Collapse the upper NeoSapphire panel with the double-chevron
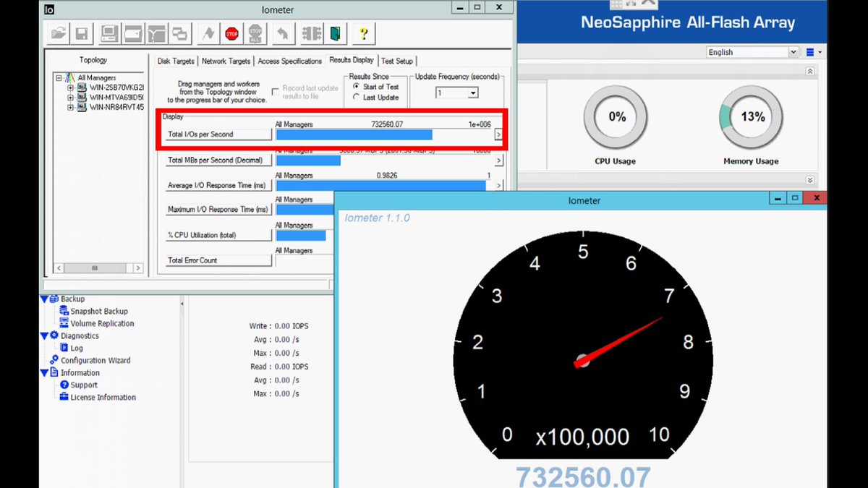The height and width of the screenshot is (488, 868). tap(810, 72)
